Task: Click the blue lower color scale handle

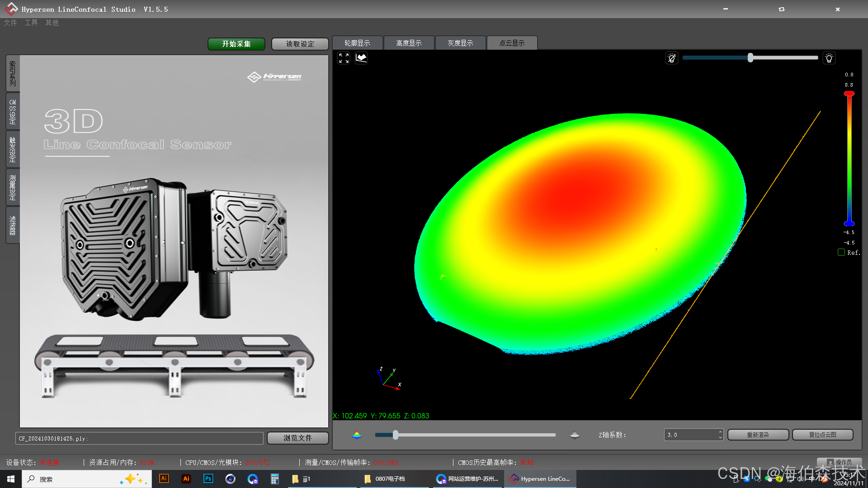Action: tap(849, 224)
